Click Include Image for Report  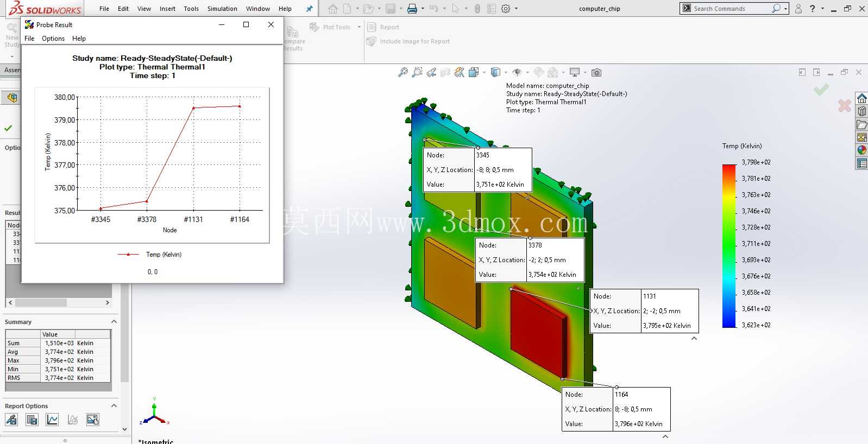click(x=408, y=41)
